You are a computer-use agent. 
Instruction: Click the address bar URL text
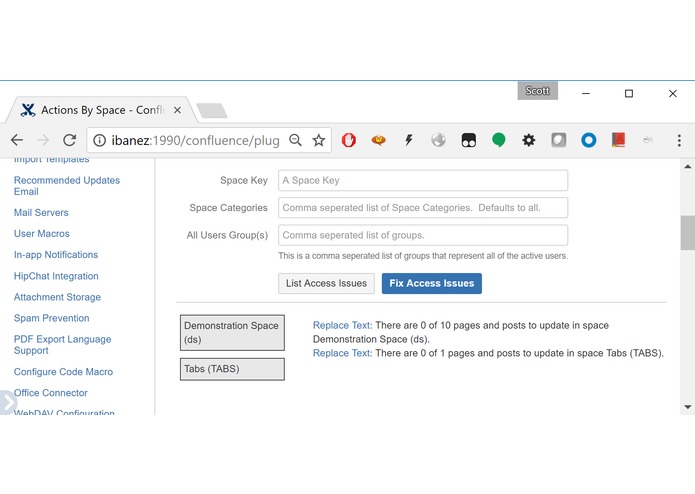195,140
